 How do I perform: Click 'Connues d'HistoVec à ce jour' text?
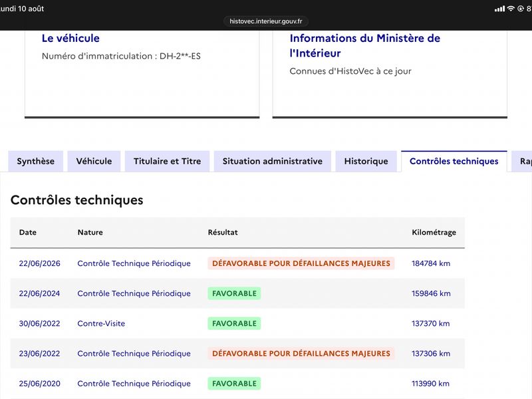tap(350, 71)
